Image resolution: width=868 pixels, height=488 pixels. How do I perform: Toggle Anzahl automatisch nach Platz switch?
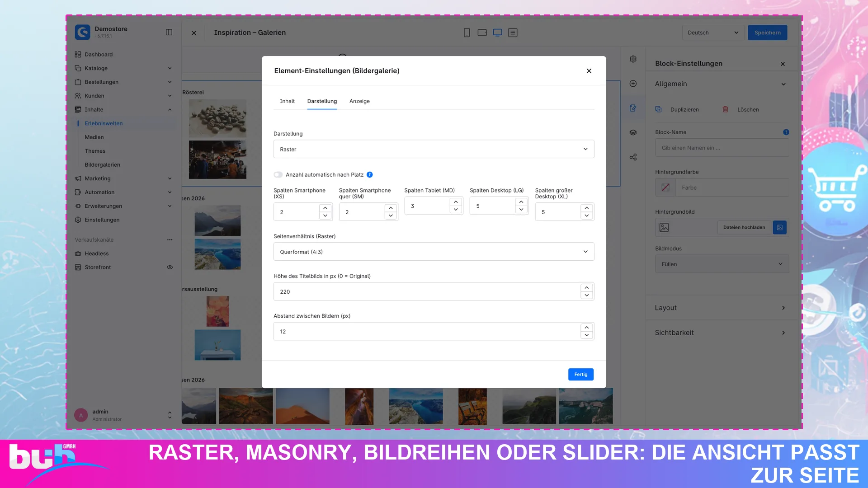[x=278, y=175]
